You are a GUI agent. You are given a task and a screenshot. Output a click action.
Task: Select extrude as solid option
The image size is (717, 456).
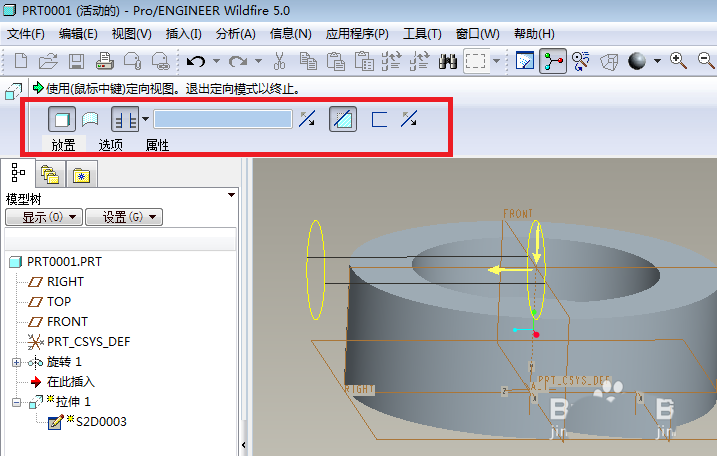(62, 119)
